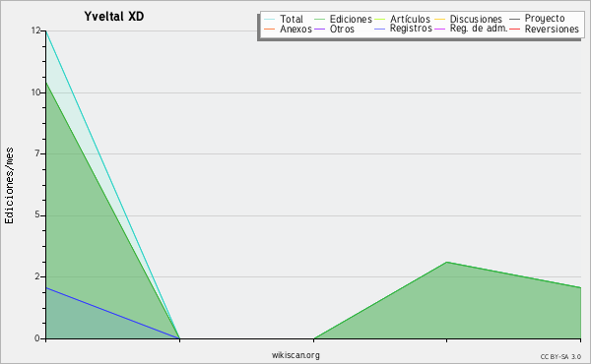Image resolution: width=591 pixels, height=364 pixels.
Task: Click the y-axis value 7
Action: (37, 153)
